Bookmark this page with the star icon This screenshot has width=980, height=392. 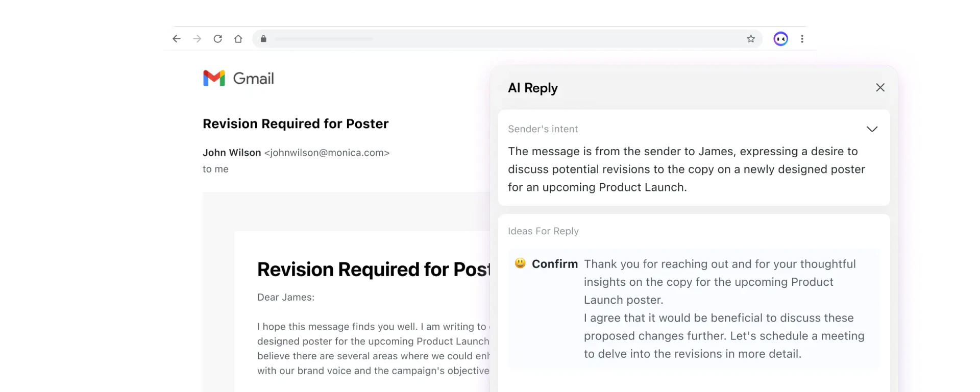[751, 39]
